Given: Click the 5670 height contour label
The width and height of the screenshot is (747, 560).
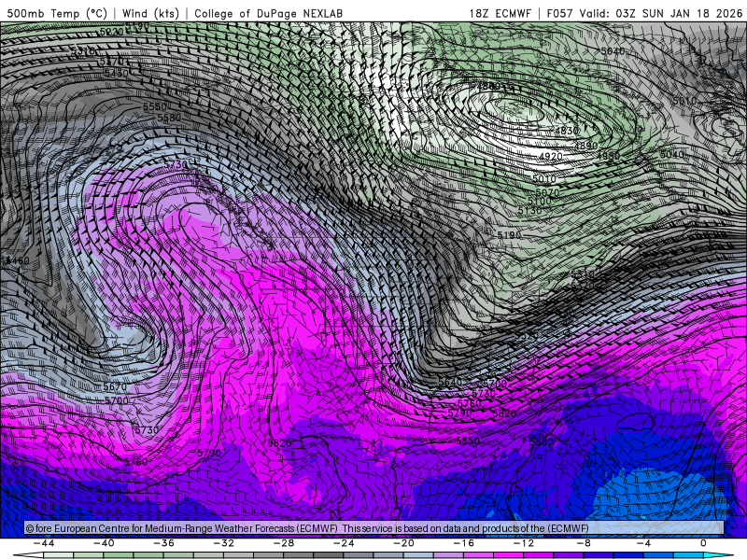Looking at the screenshot, I should (115, 387).
